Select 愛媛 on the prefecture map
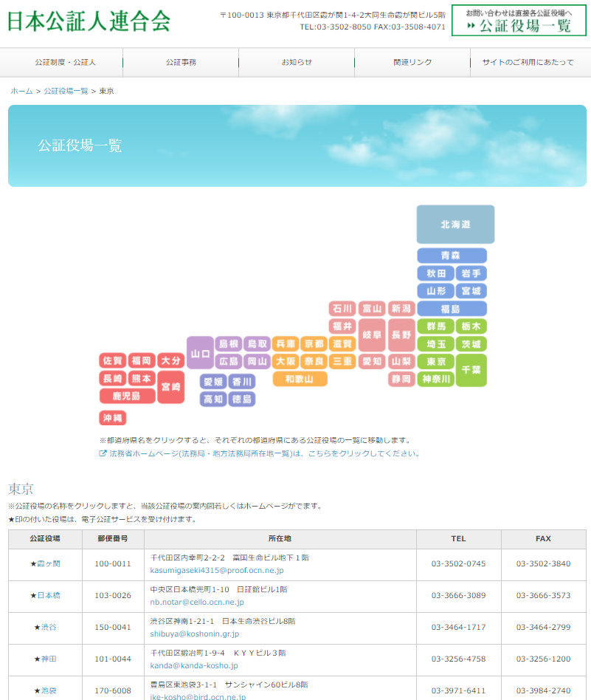Viewport: 591px width, 700px height. [213, 382]
